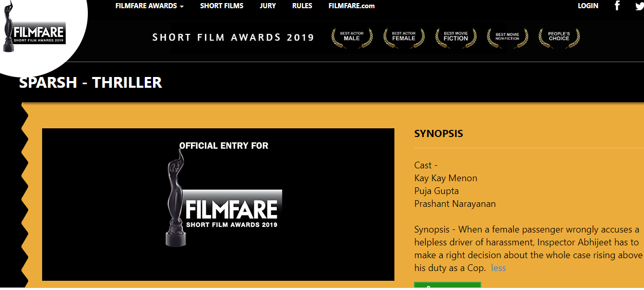Play the Sparsh official entry video thumbnail
Viewport: 644px width, 290px height.
click(x=218, y=204)
